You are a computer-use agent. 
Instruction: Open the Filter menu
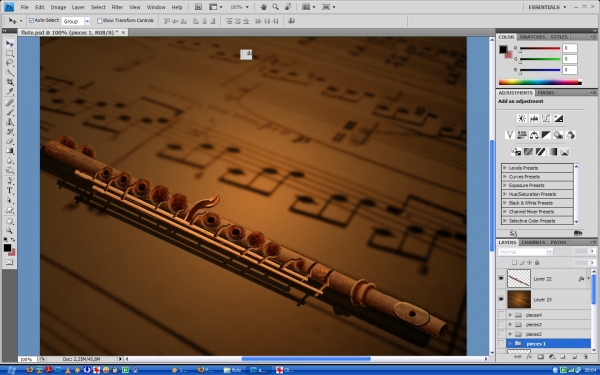117,7
